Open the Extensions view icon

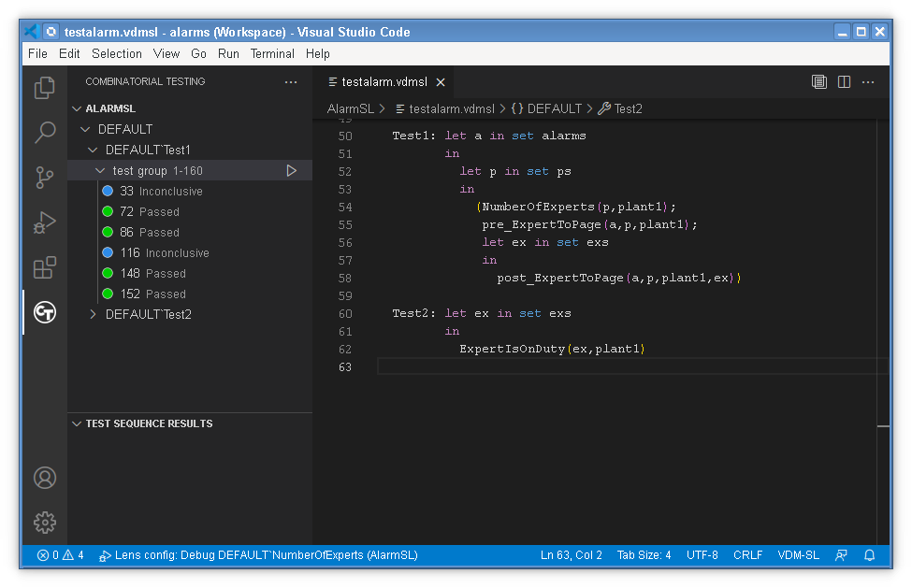click(44, 268)
